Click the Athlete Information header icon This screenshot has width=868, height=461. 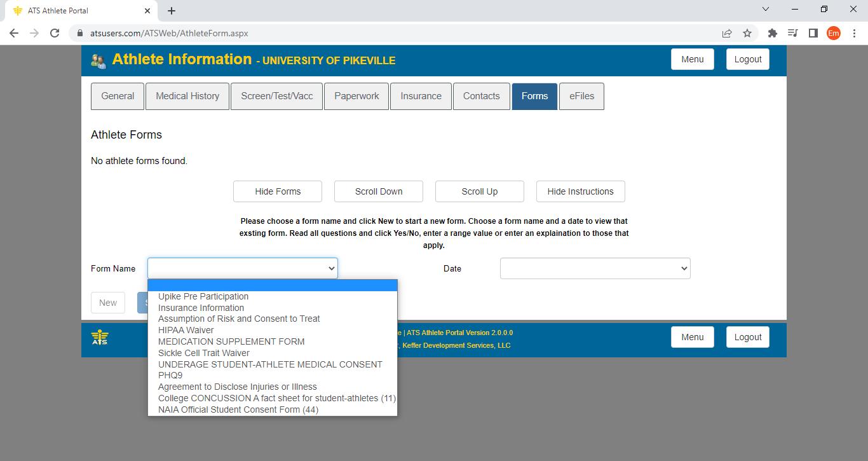[x=98, y=60]
